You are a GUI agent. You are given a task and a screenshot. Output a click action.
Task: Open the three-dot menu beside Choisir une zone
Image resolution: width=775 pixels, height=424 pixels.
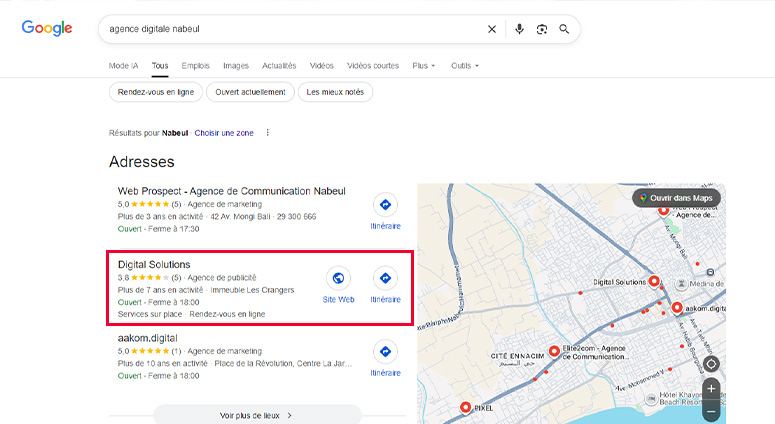[267, 132]
